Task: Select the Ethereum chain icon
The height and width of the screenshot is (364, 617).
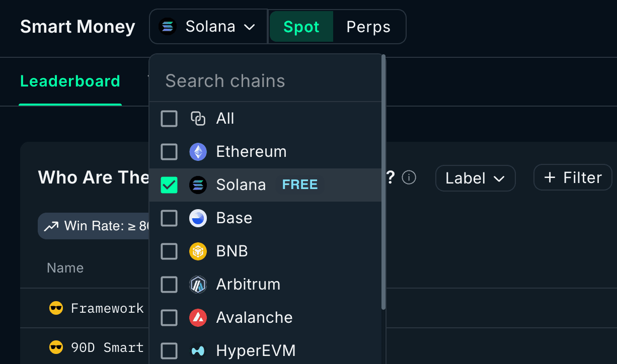Action: pyautogui.click(x=198, y=151)
